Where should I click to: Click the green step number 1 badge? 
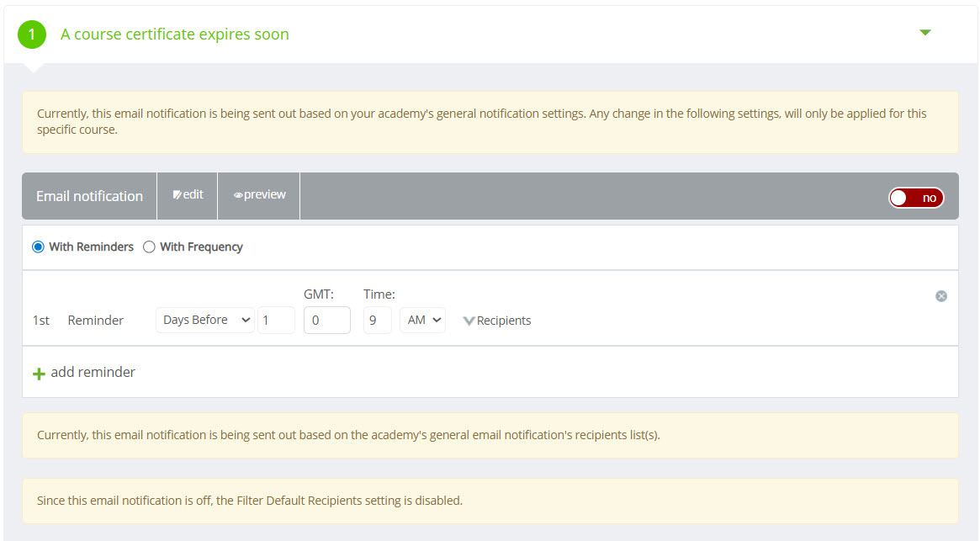pos(32,34)
